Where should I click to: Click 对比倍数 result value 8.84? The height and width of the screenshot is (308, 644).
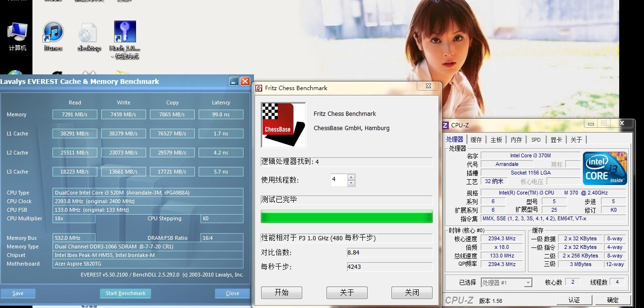click(390, 253)
